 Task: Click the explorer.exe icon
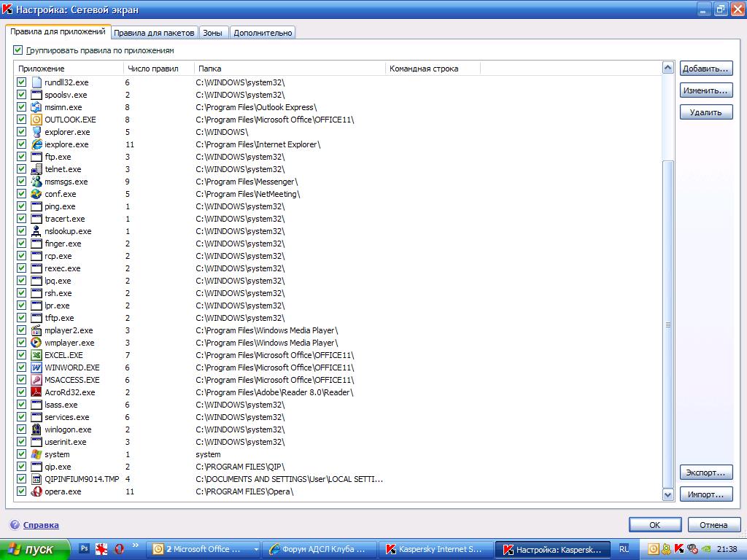point(36,132)
